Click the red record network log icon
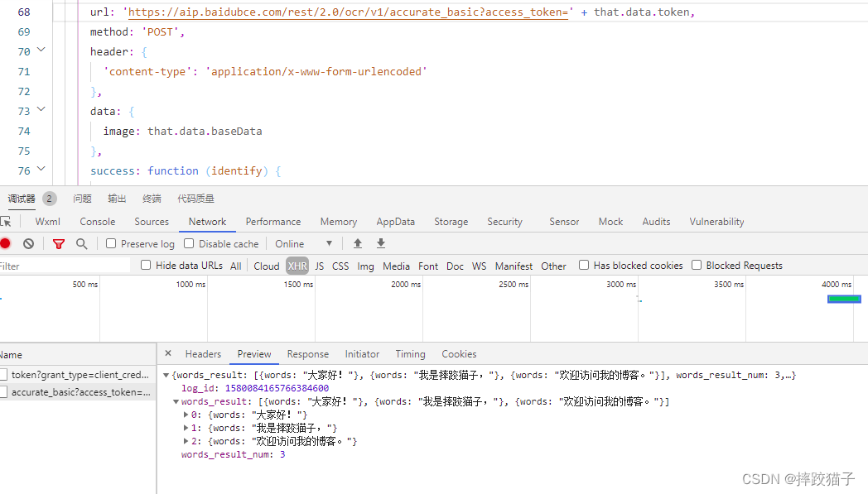Image resolution: width=868 pixels, height=494 pixels. tap(6, 243)
